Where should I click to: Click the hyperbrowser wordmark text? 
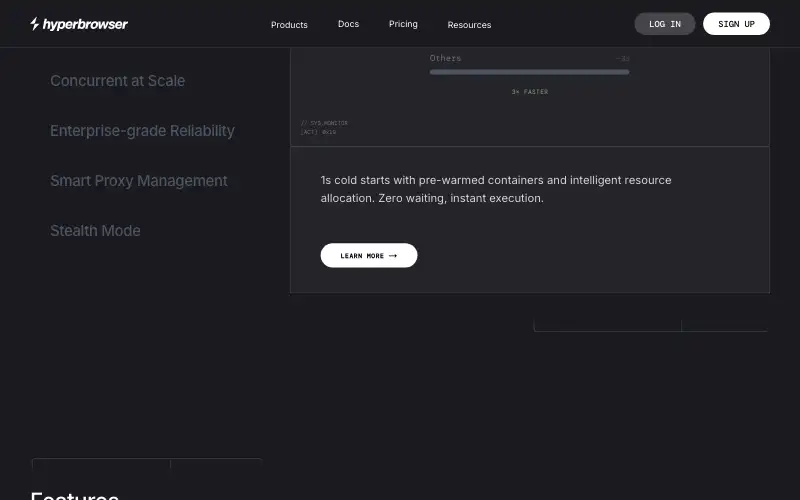(x=85, y=24)
